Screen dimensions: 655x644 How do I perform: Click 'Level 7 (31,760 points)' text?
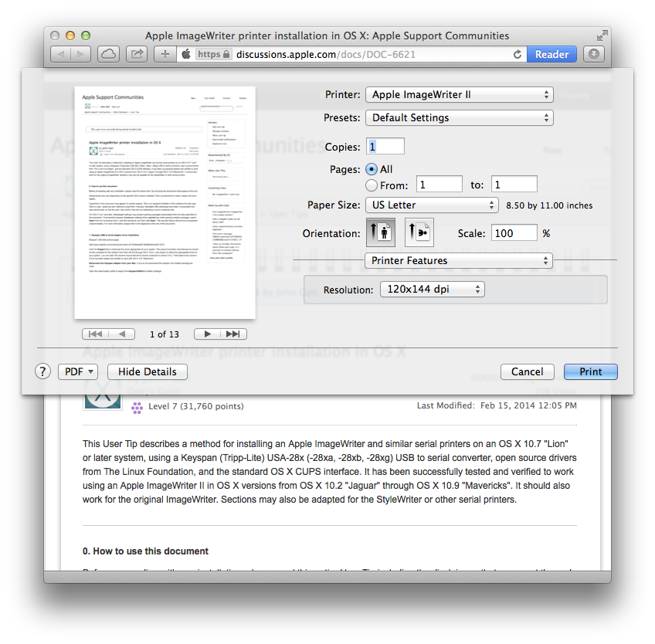(x=196, y=406)
